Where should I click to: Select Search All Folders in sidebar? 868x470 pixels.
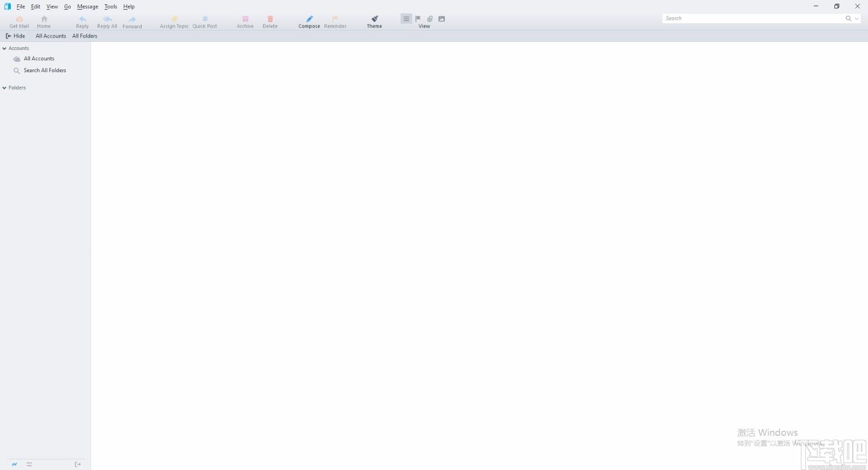click(x=45, y=71)
